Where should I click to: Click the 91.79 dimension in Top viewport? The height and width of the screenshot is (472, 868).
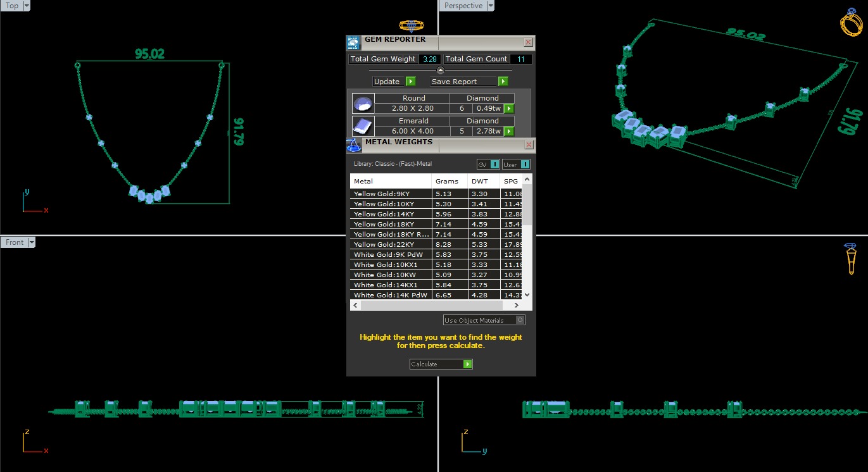239,131
